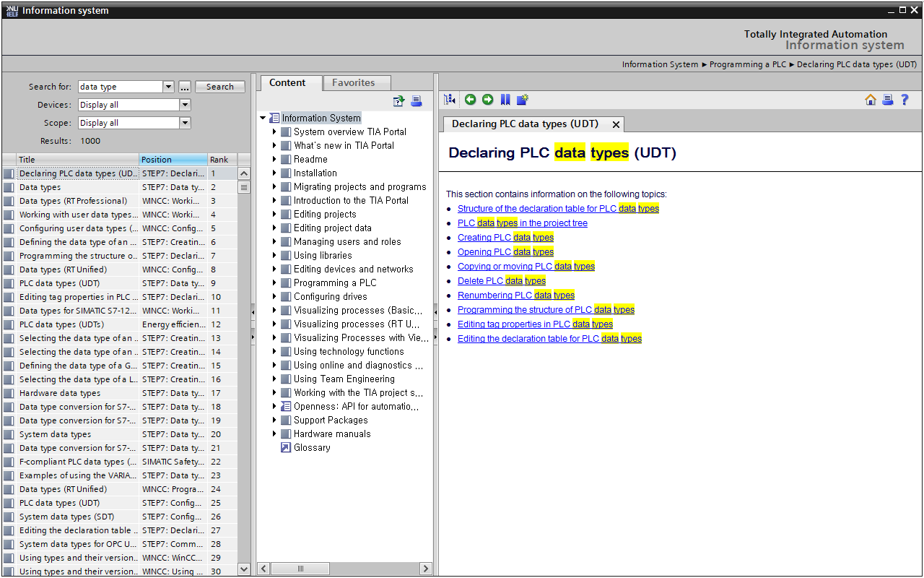Open link Editing tag properties in PLC data types
The image size is (924, 578).
pyautogui.click(x=535, y=324)
